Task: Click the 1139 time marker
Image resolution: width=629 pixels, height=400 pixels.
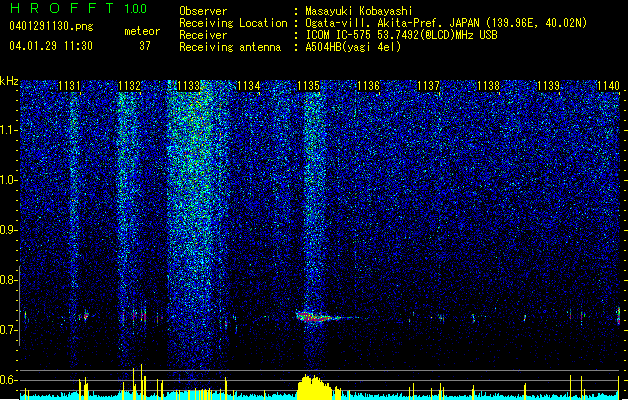Action: pyautogui.click(x=548, y=86)
